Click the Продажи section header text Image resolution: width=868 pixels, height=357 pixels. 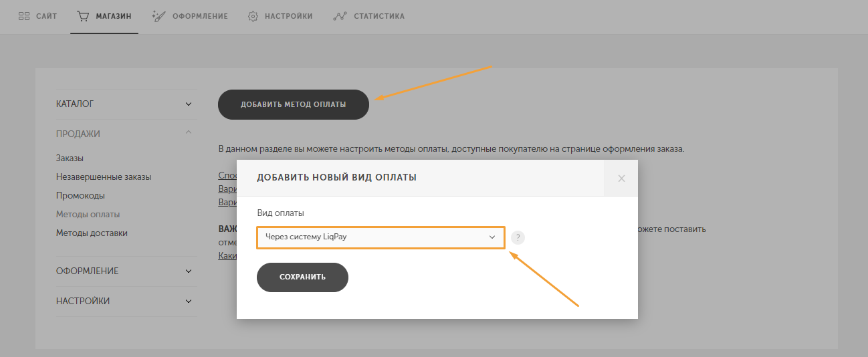tap(78, 134)
